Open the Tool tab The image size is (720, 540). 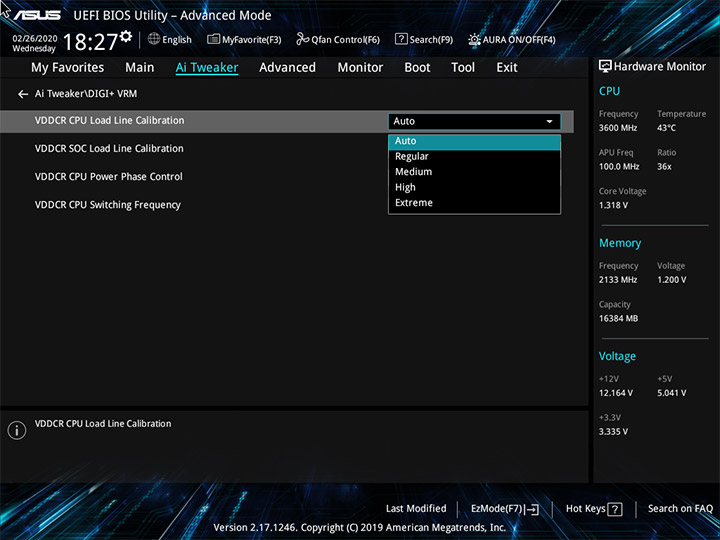point(463,68)
